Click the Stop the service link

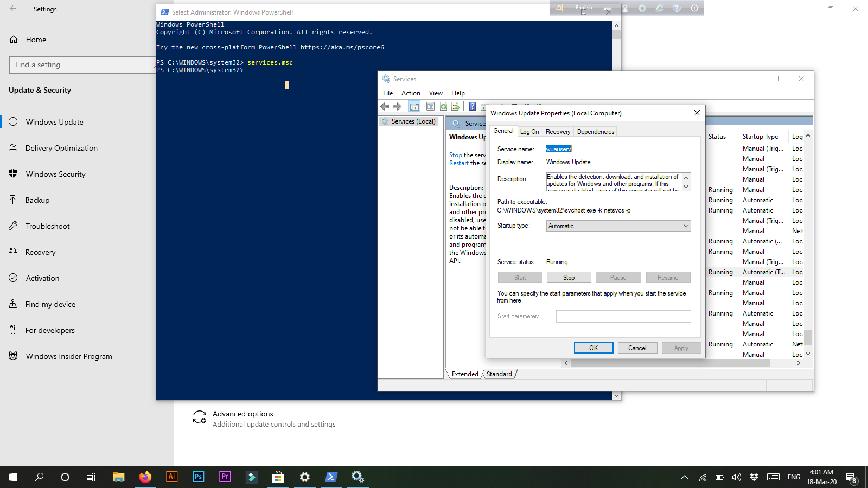click(x=456, y=155)
